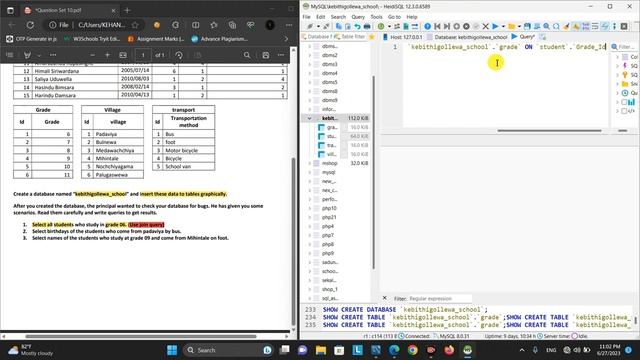Click the favorites star beside Table filter
Viewport: 640px width, 360px height.
[x=372, y=37]
